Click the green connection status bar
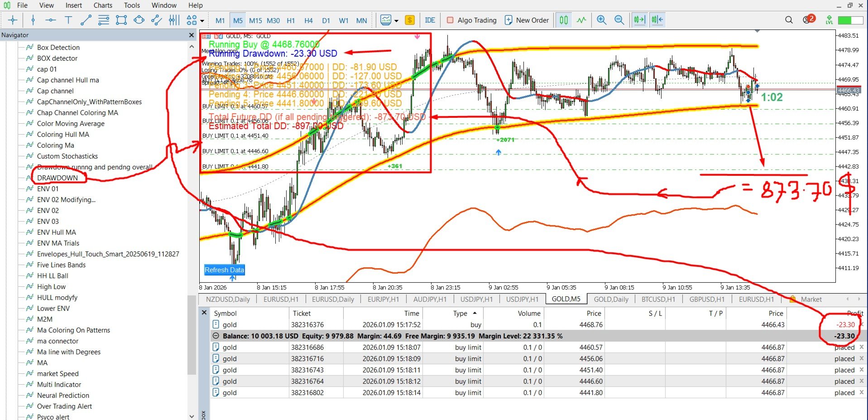 click(850, 20)
